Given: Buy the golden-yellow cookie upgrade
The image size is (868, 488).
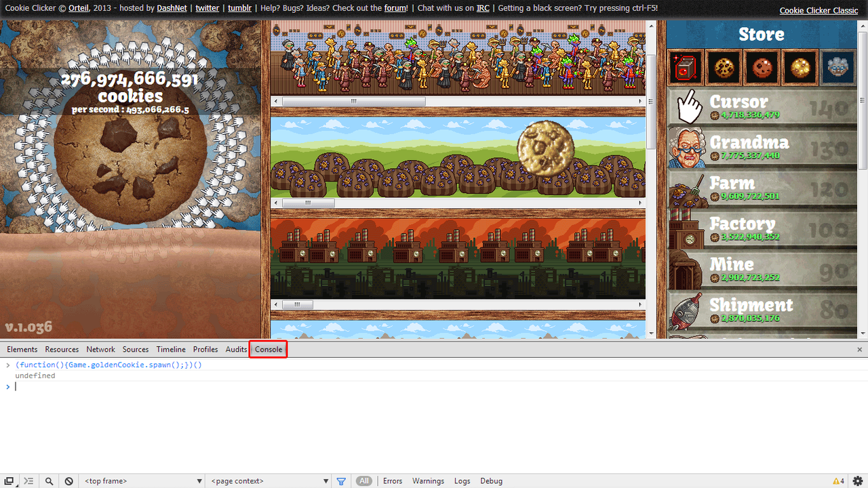Looking at the screenshot, I should 800,66.
